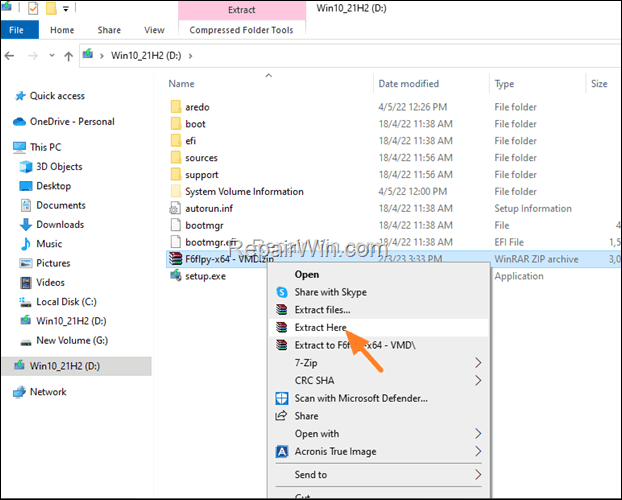Click the autorun.inf file icon

pyautogui.click(x=175, y=209)
